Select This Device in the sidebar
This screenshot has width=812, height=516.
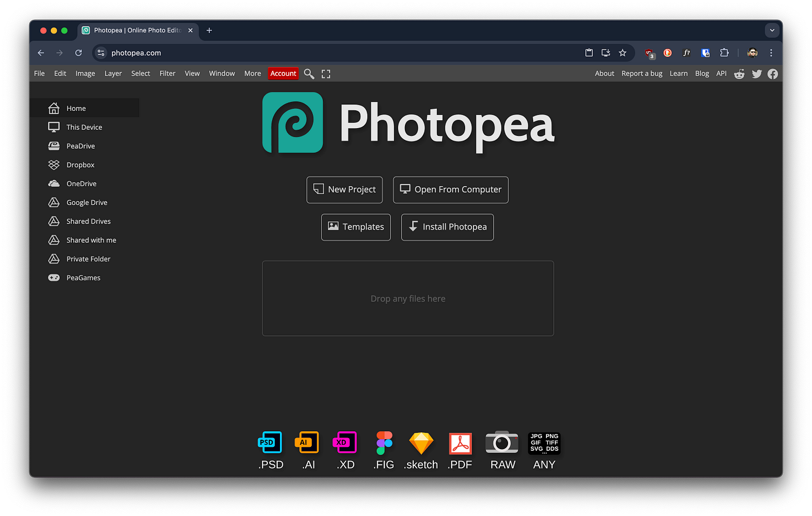(84, 127)
